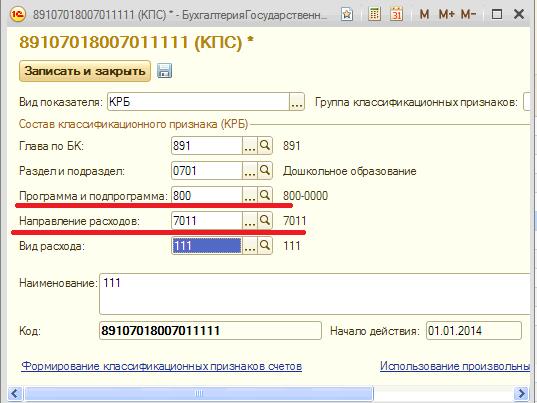Screen dimensions: 537x403
Task: Click 'Записать и закрыть' button
Action: click(x=85, y=71)
